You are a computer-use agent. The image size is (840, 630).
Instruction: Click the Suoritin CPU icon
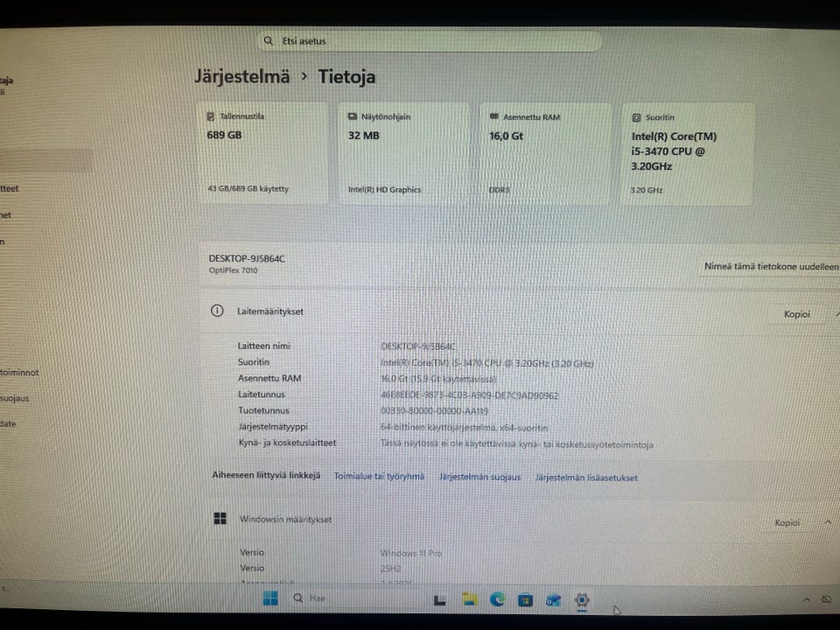coord(636,117)
